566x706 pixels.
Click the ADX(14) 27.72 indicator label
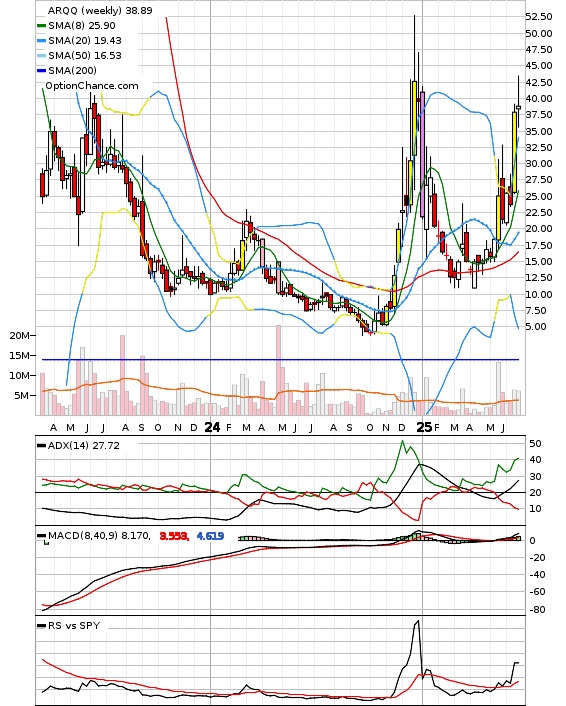coord(84,446)
